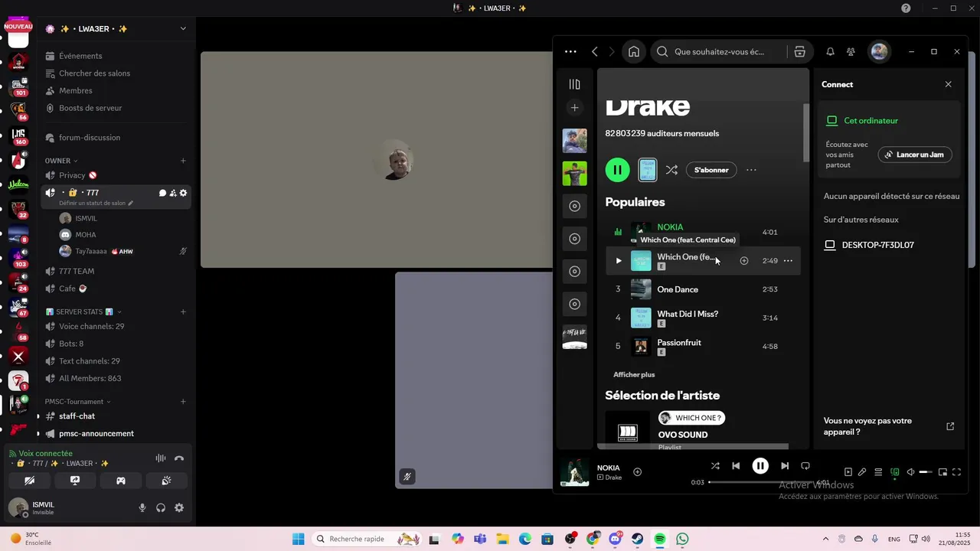Open Spotify browse icon in search bar
Viewport: 980px width, 551px height.
click(x=799, y=52)
